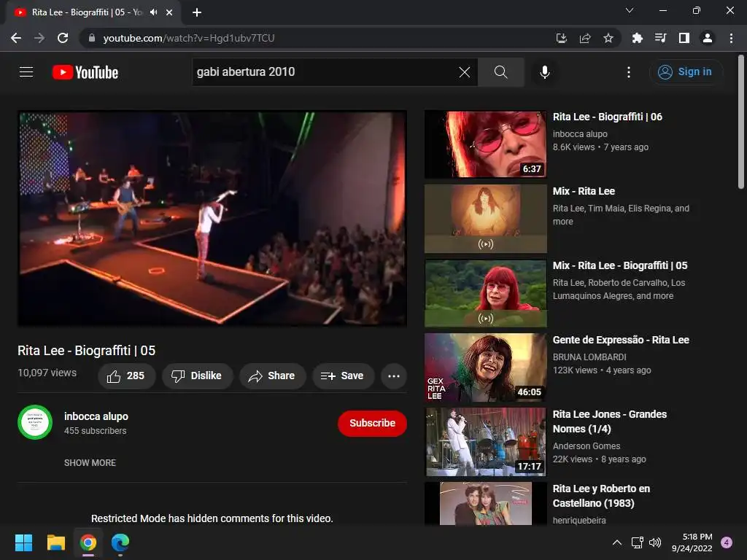Open Mix - Rita Lee - Biograffiti 05 title

[x=620, y=265]
